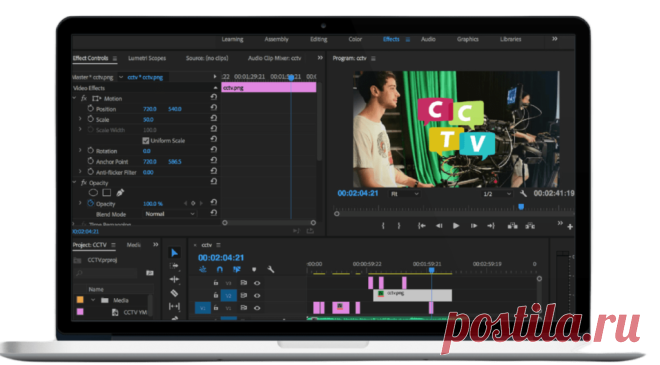This screenshot has width=660, height=365.
Task: Click the Position value 720.0
Action: 150,109
